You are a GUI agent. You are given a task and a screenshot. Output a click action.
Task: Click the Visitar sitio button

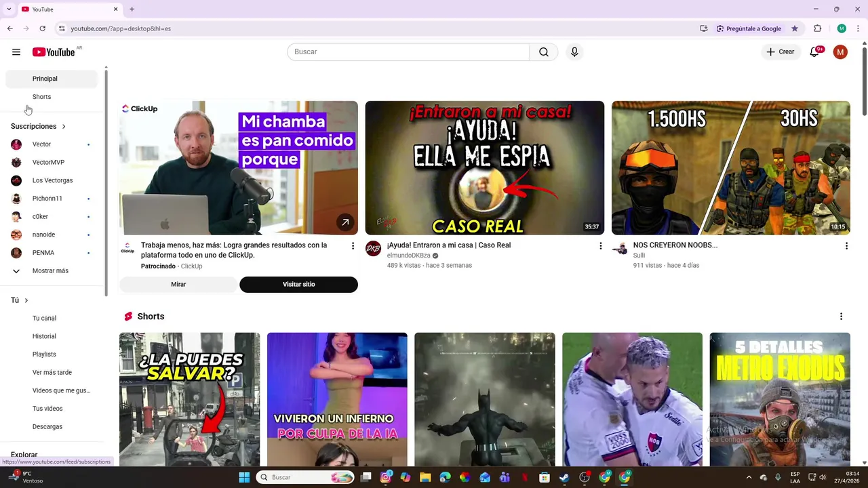[x=298, y=285]
